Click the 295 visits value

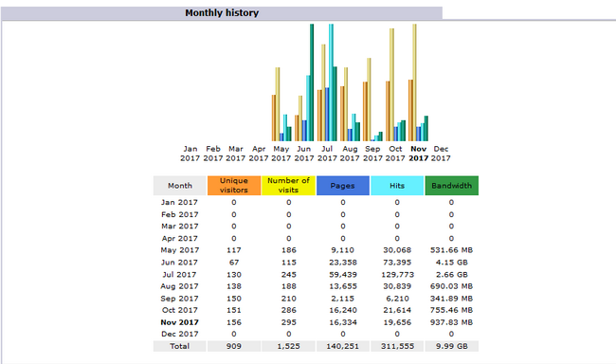(x=288, y=322)
